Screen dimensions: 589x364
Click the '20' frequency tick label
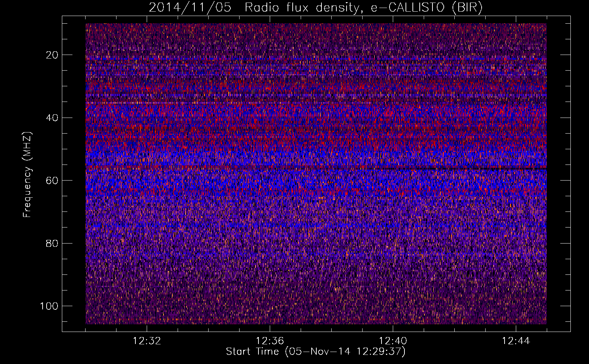(52, 55)
